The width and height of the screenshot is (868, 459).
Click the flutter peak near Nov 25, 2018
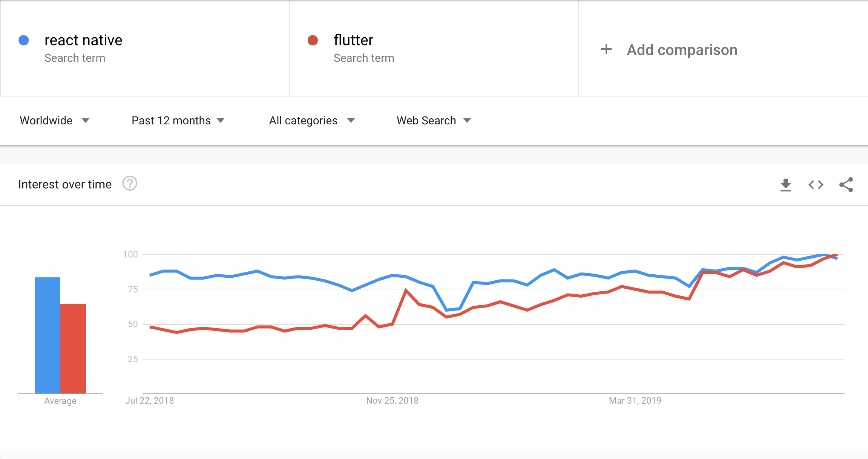[406, 290]
